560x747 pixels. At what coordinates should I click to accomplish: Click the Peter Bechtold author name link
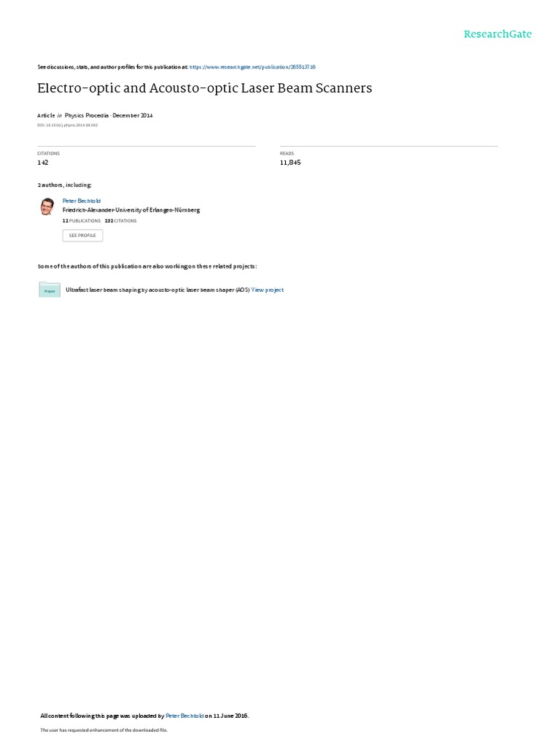tap(82, 201)
